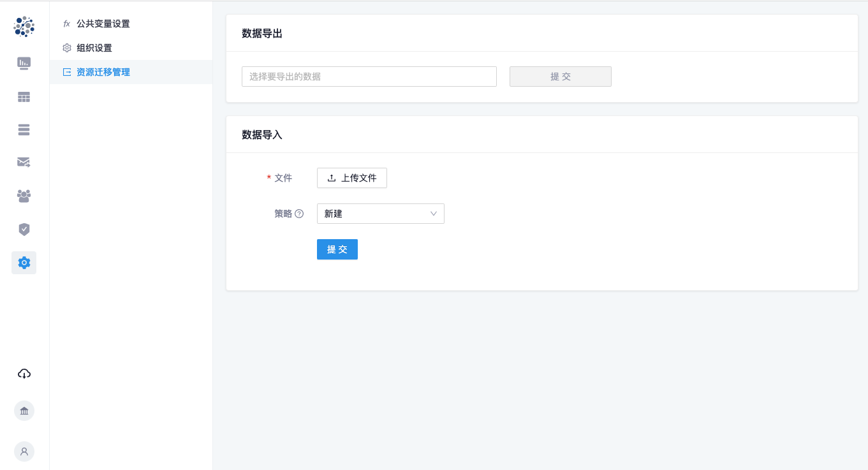Open the dashboard chart icon in sidebar

coord(24,62)
